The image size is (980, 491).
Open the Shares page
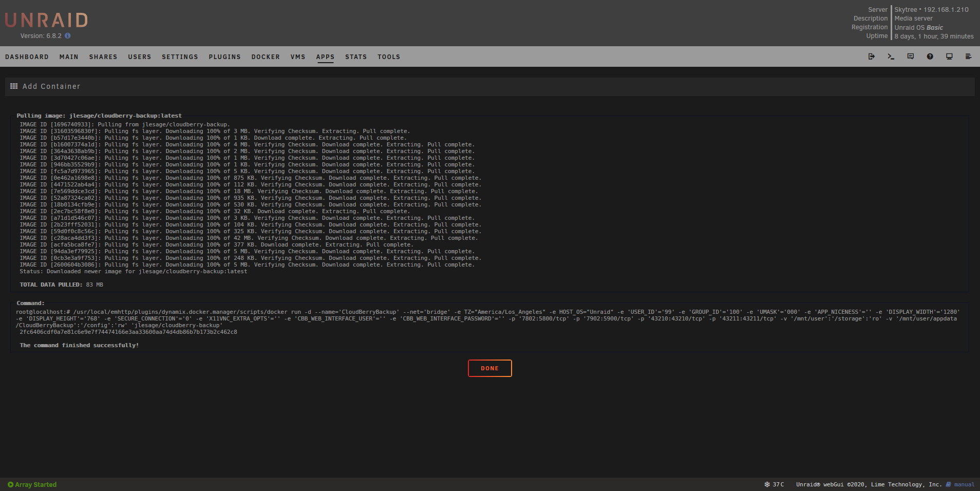(x=103, y=57)
